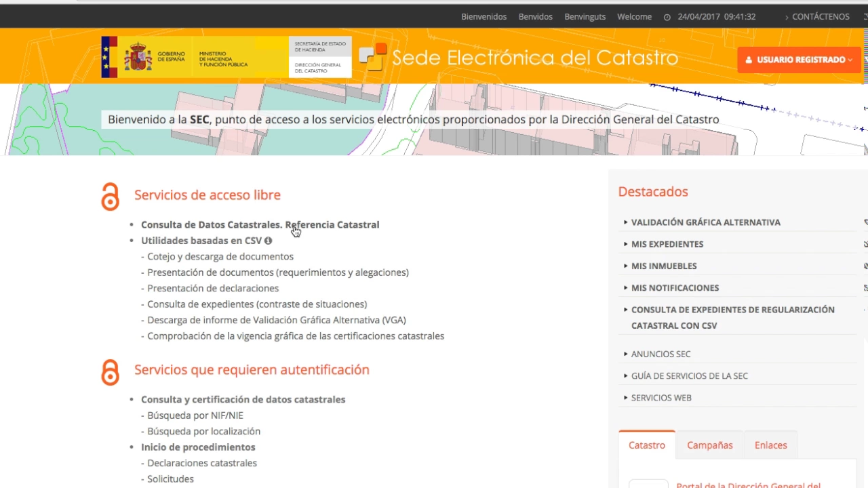Open Búsqueda por localización
Image resolution: width=868 pixels, height=488 pixels.
(204, 431)
